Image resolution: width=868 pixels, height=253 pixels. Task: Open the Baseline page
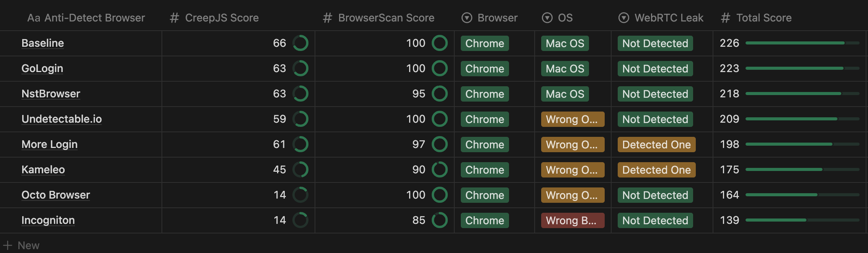pos(43,43)
